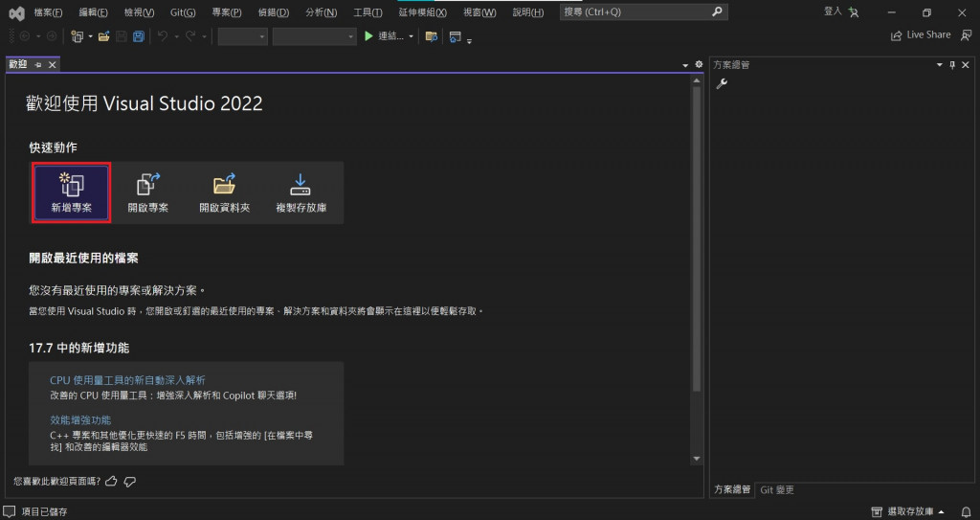This screenshot has width=980, height=520.
Task: Open the 開啟專案 quick action
Action: 148,192
